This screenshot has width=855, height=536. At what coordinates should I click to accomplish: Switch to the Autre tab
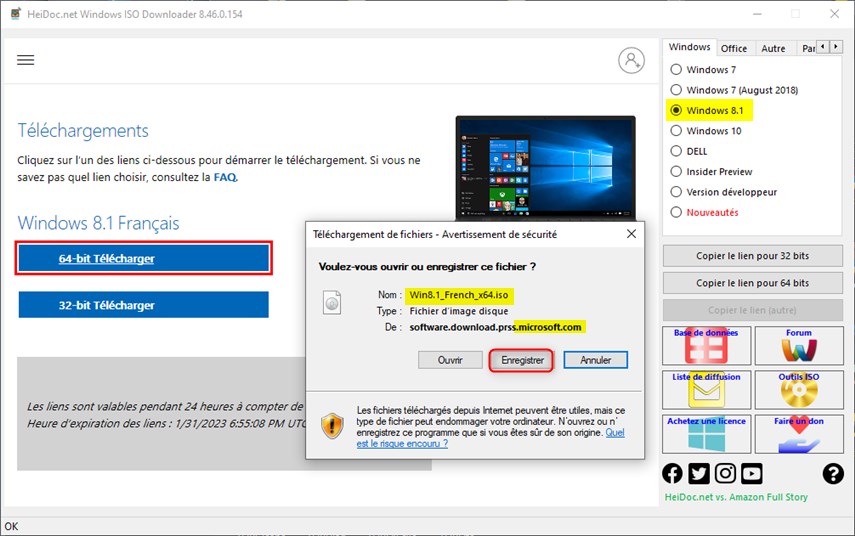(x=773, y=49)
